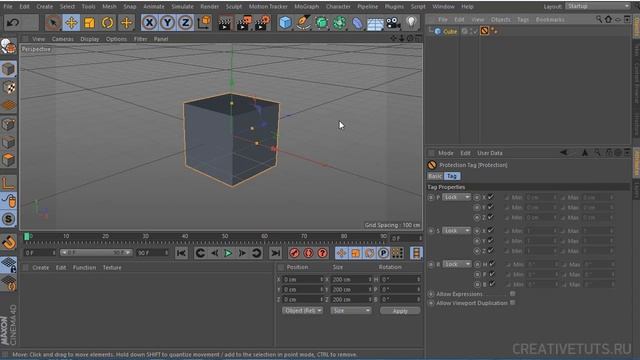Open the MoGraph menu

coord(307,7)
